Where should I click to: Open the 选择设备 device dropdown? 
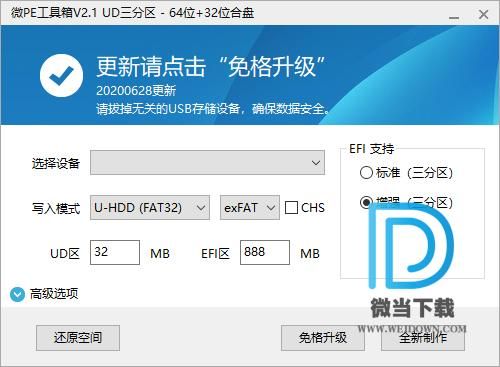(207, 162)
